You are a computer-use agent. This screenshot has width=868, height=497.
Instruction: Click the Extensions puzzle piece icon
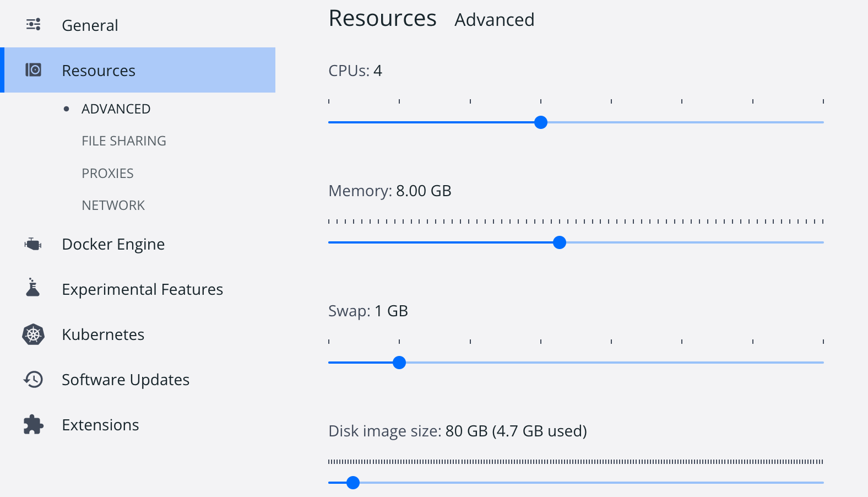click(33, 424)
